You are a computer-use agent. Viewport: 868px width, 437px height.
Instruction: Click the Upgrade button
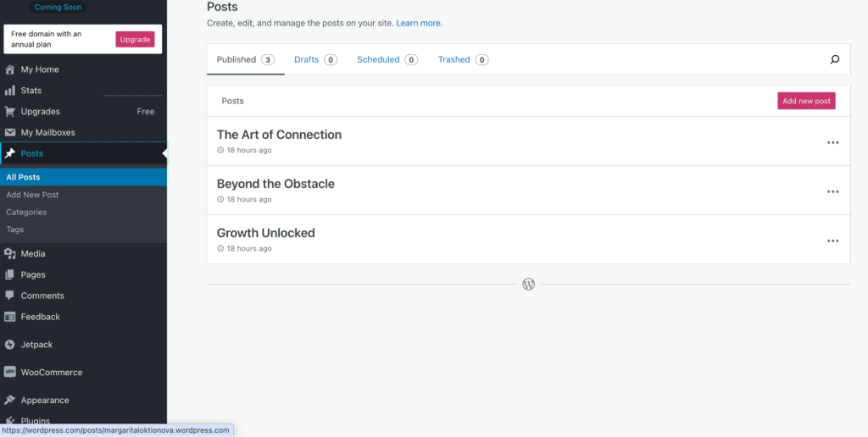pyautogui.click(x=135, y=39)
